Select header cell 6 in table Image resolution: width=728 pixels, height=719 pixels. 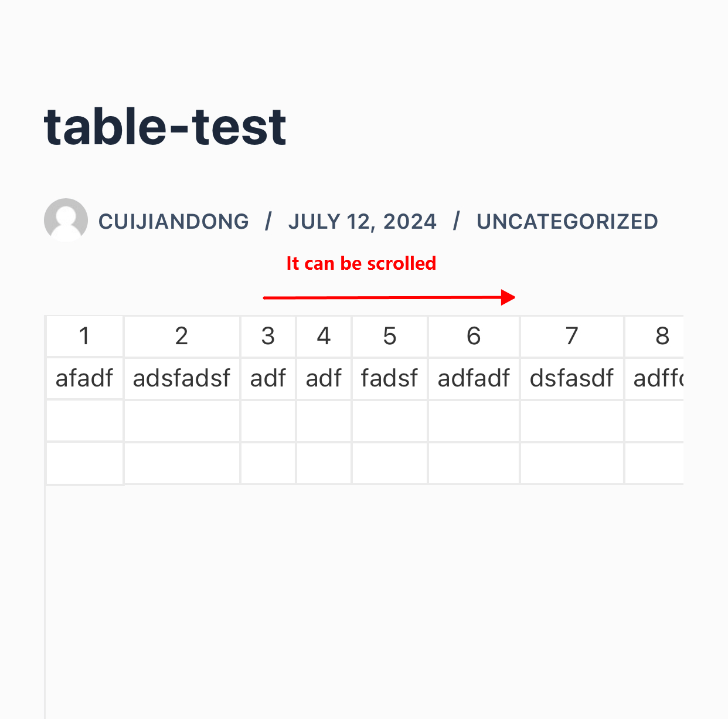474,337
